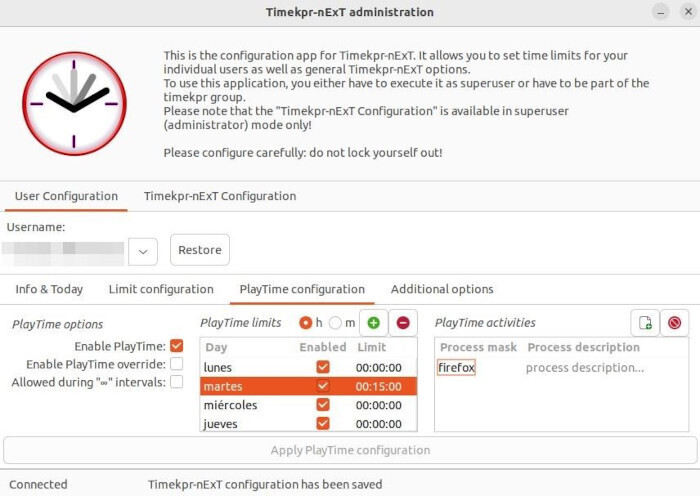
Task: Select the minutes radio button
Action: pos(336,323)
